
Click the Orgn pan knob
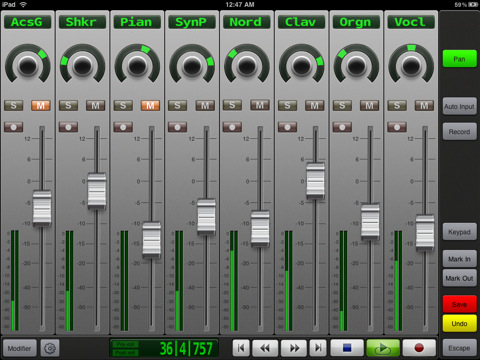coord(356,65)
